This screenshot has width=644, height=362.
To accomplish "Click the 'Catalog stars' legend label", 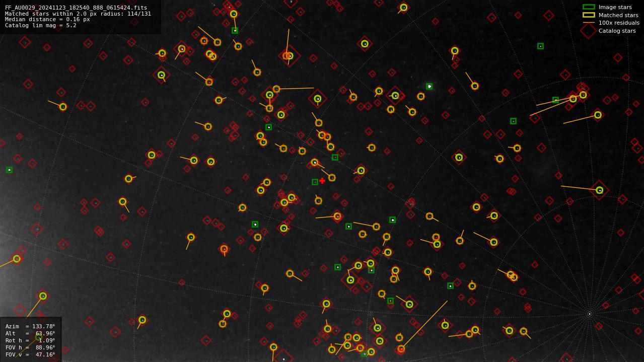I will tap(617, 31).
